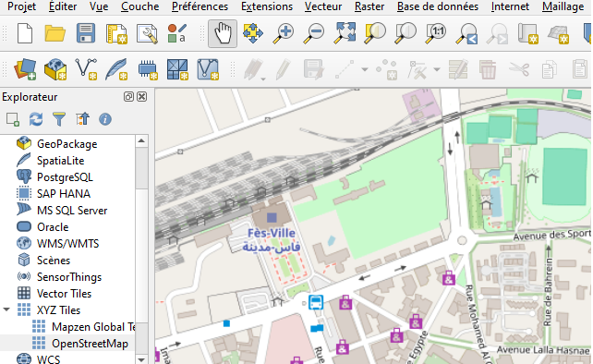The image size is (593, 364).
Task: Select WMS/WMTS in the browser tree
Action: [x=67, y=243]
